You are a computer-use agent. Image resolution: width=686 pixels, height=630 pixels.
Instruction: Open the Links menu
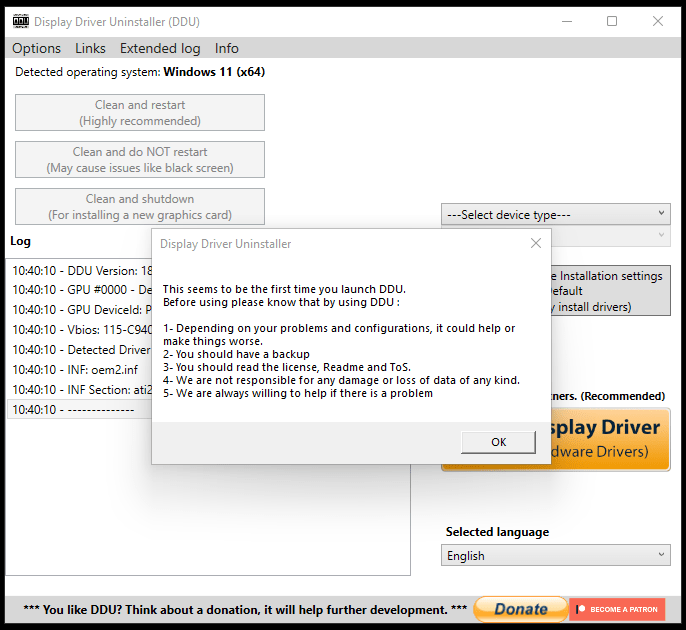click(x=90, y=48)
